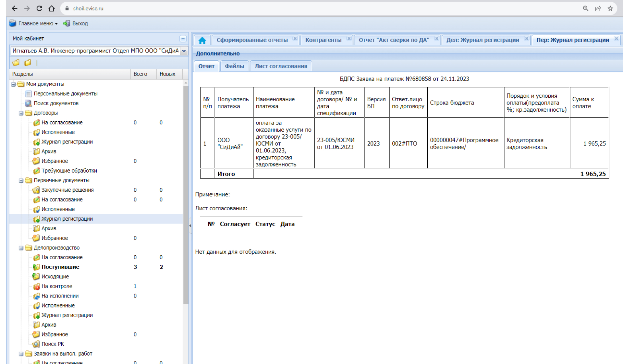Open Поиск документов icon
The image size is (623, 364).
(29, 103)
